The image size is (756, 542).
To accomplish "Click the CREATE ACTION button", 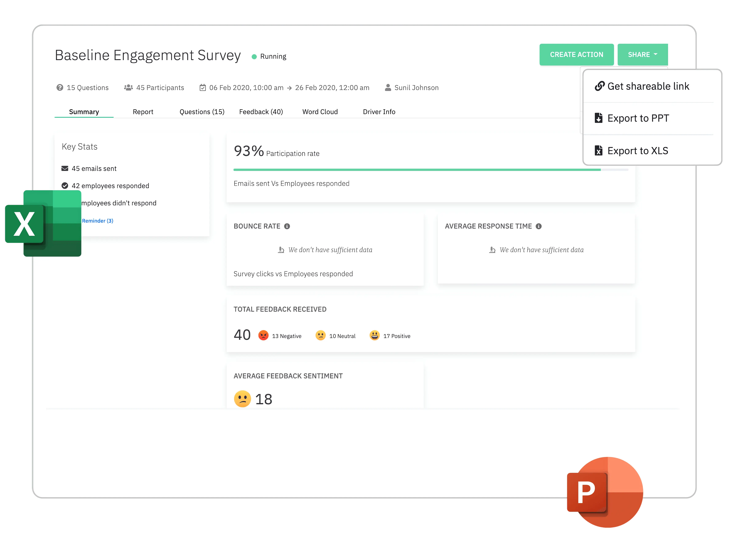I will (576, 55).
